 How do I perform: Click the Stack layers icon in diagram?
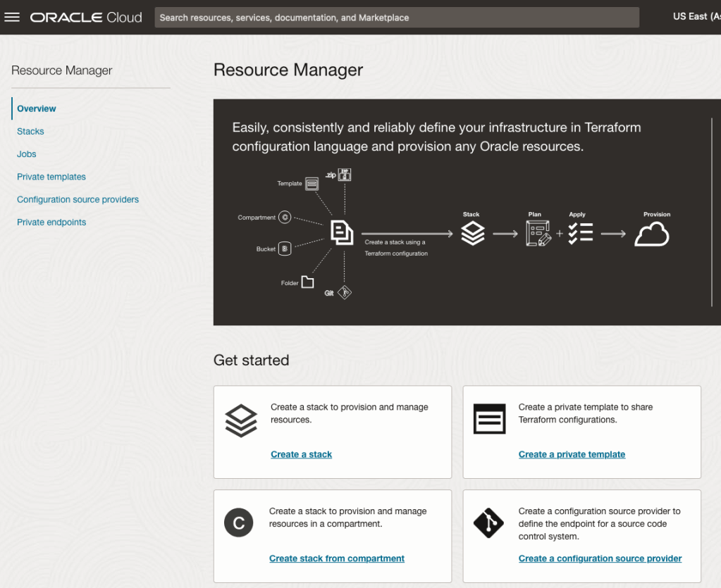472,234
